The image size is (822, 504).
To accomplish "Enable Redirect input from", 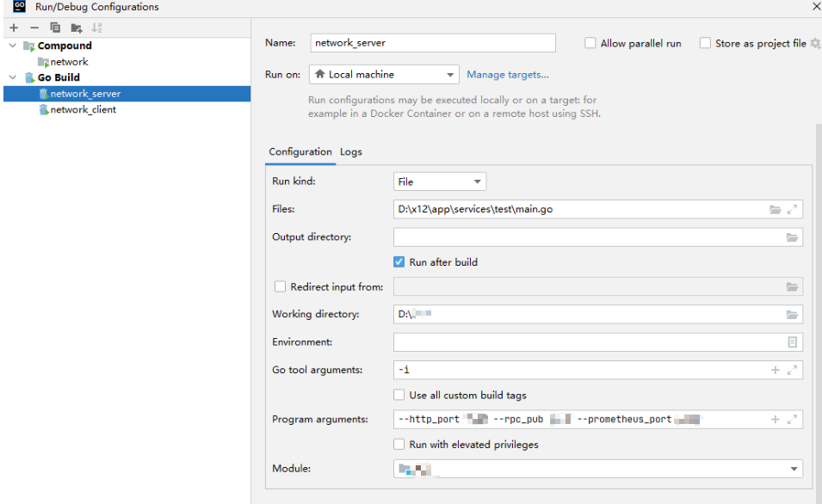I will point(280,286).
